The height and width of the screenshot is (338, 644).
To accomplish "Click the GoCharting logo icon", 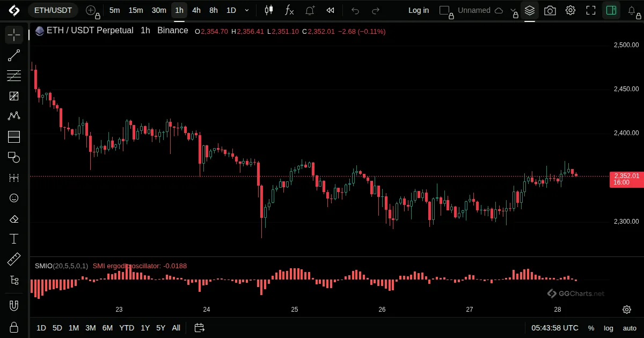I will (14, 10).
